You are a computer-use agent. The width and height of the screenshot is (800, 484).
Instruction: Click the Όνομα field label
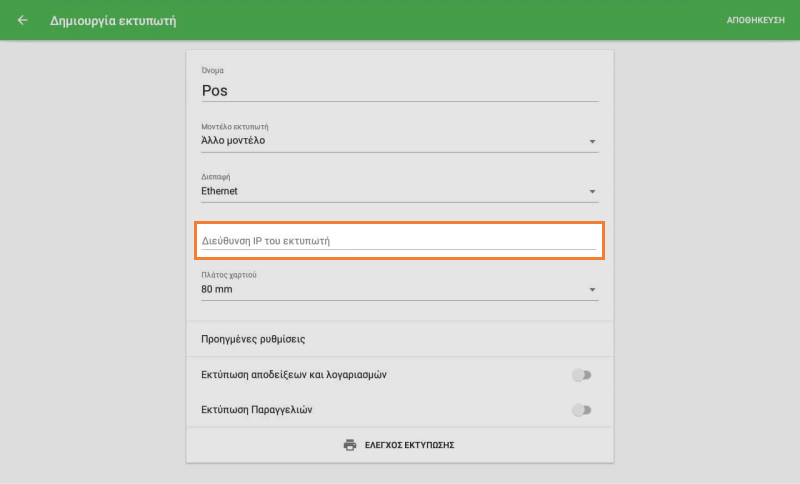tap(212, 70)
